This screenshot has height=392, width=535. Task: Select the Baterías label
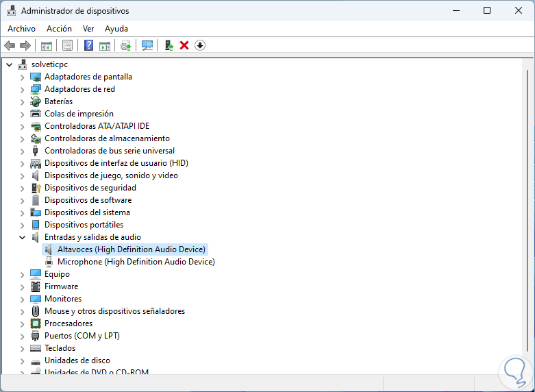(59, 101)
